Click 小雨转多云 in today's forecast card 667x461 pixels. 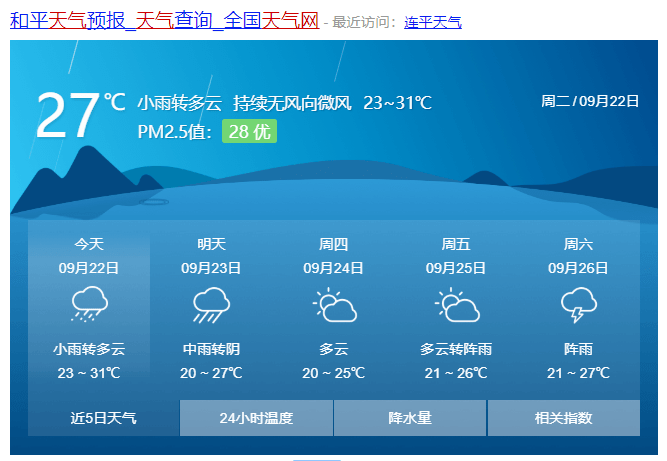[89, 349]
